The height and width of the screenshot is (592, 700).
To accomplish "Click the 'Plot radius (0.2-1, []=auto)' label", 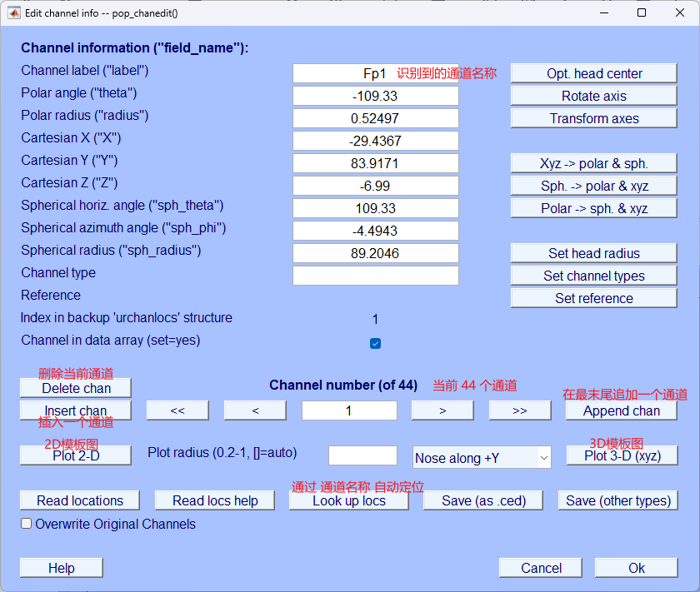I will pos(222,452).
